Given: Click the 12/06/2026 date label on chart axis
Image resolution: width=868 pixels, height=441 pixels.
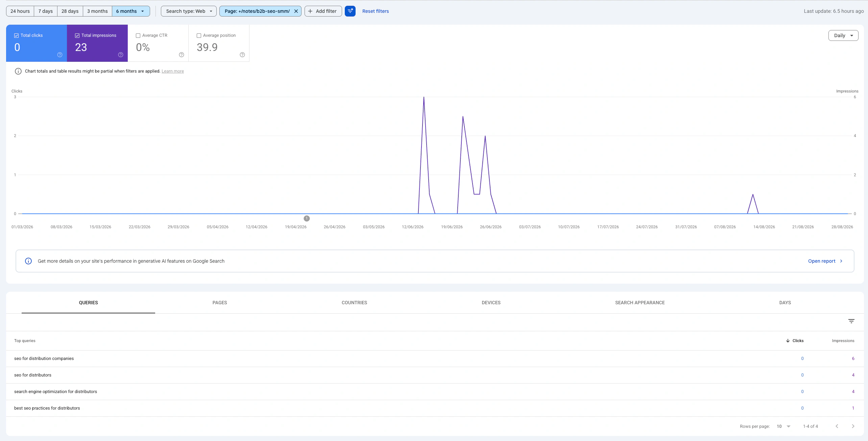Looking at the screenshot, I should pos(413,227).
